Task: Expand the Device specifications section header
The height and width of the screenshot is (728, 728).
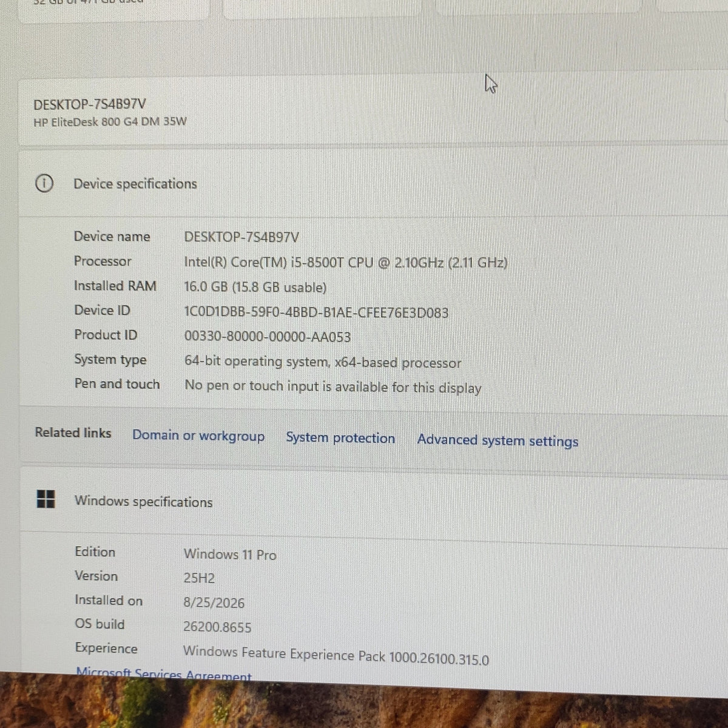Action: 373,183
